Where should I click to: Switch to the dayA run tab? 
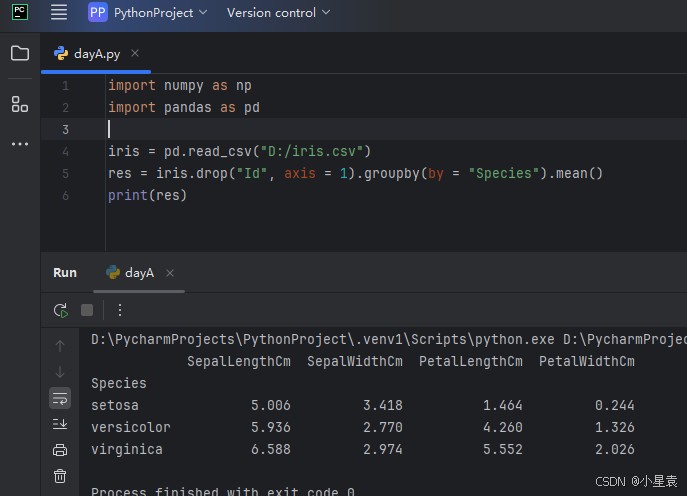139,272
